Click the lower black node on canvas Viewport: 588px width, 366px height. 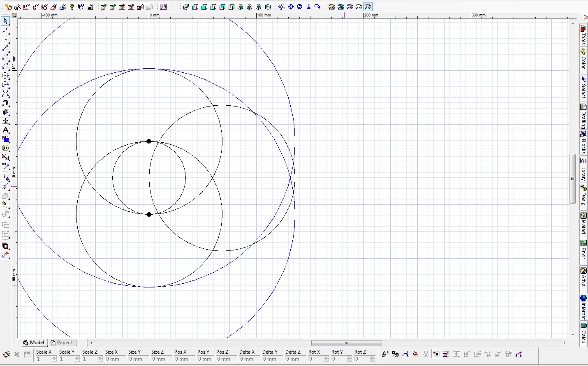pyautogui.click(x=149, y=214)
